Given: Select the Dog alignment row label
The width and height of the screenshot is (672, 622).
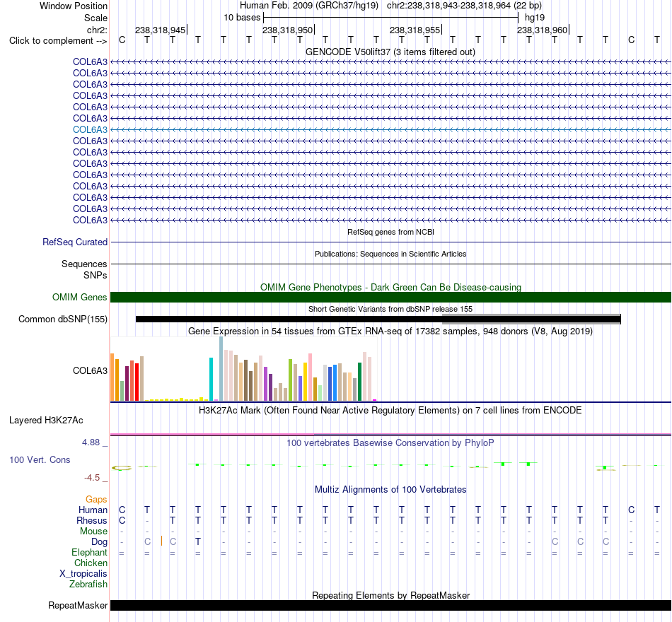Looking at the screenshot, I should pyautogui.click(x=100, y=542).
